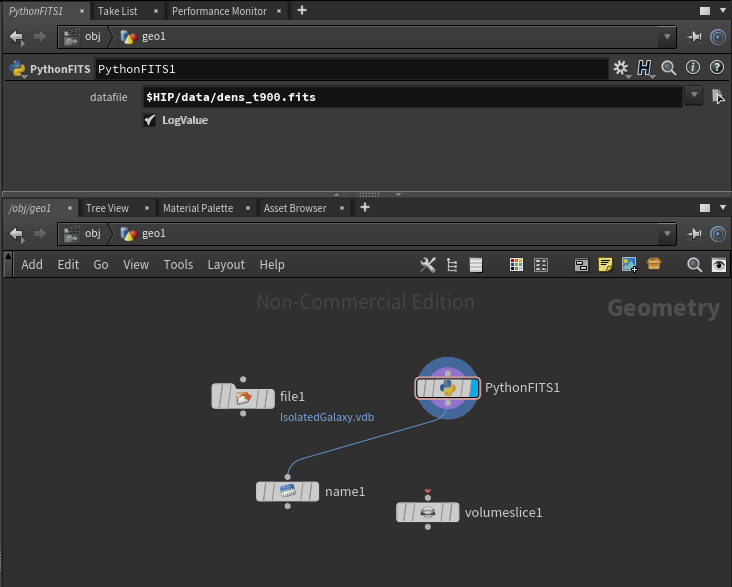Open the sticky note tool

point(605,265)
